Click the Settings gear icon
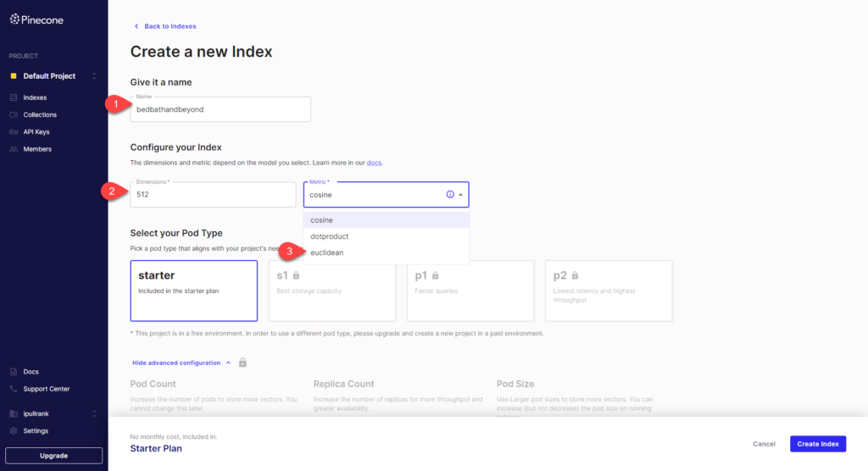This screenshot has height=471, width=868. pyautogui.click(x=14, y=430)
